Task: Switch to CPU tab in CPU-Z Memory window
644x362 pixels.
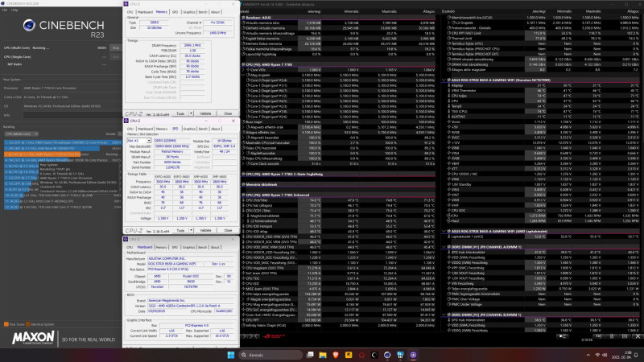Action: [x=130, y=12]
